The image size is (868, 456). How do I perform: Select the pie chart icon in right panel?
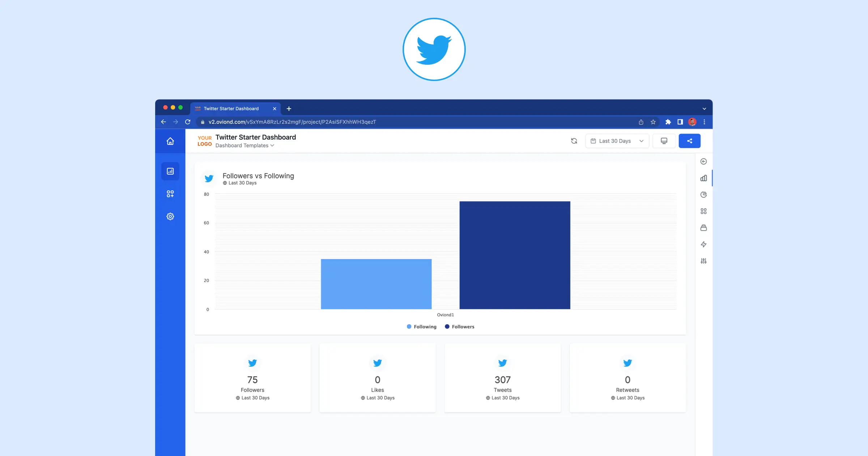pos(703,195)
